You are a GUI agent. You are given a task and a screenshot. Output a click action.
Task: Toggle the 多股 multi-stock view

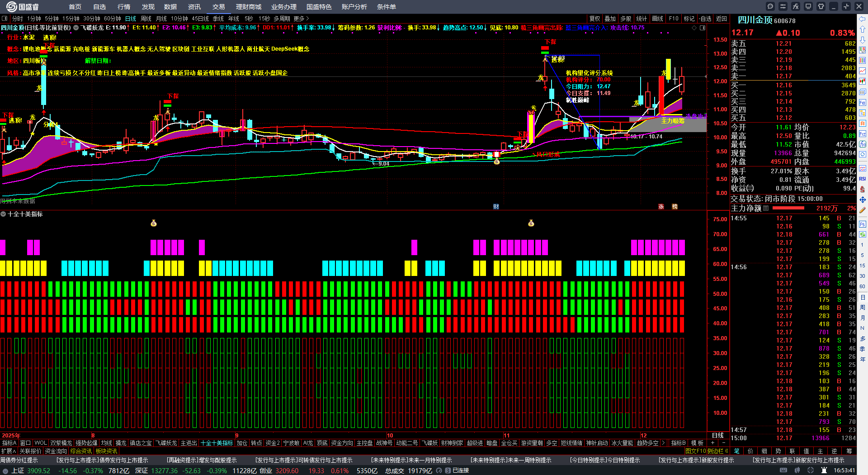click(x=626, y=19)
